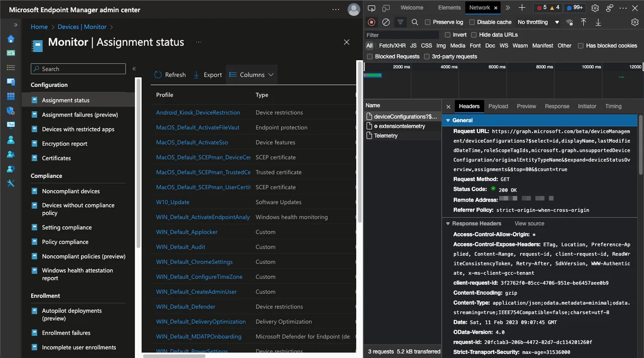Open Home from the left navigation rail

click(x=11, y=39)
